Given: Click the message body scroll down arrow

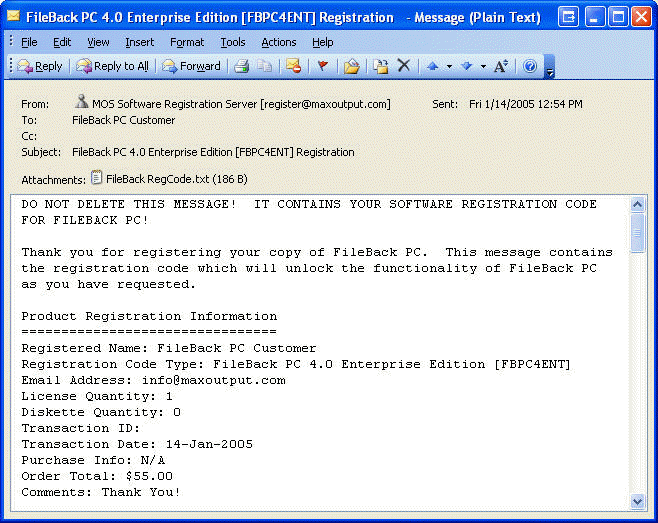Looking at the screenshot, I should pyautogui.click(x=637, y=502).
